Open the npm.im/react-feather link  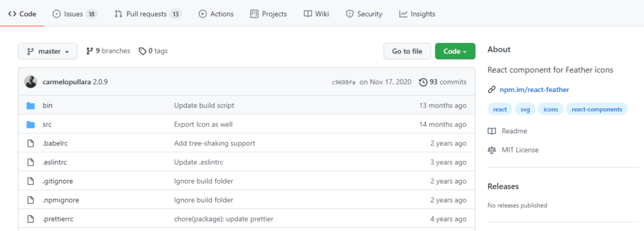pyautogui.click(x=535, y=89)
